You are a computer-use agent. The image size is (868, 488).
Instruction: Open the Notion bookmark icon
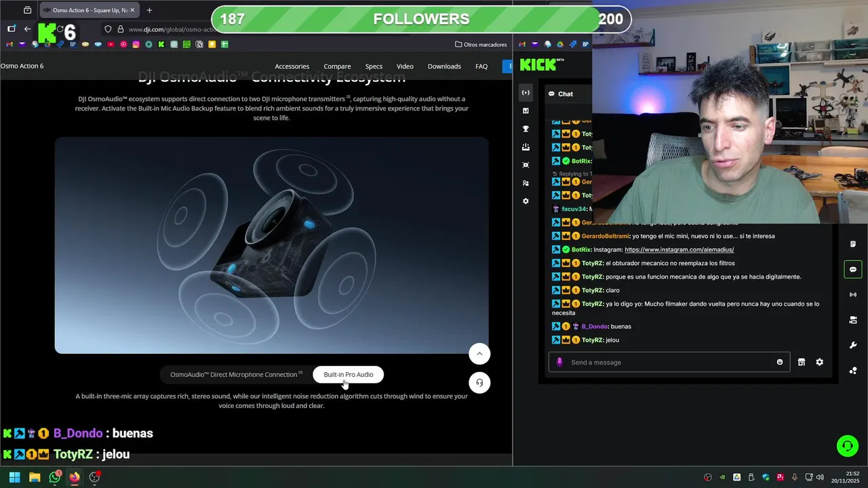click(x=199, y=45)
